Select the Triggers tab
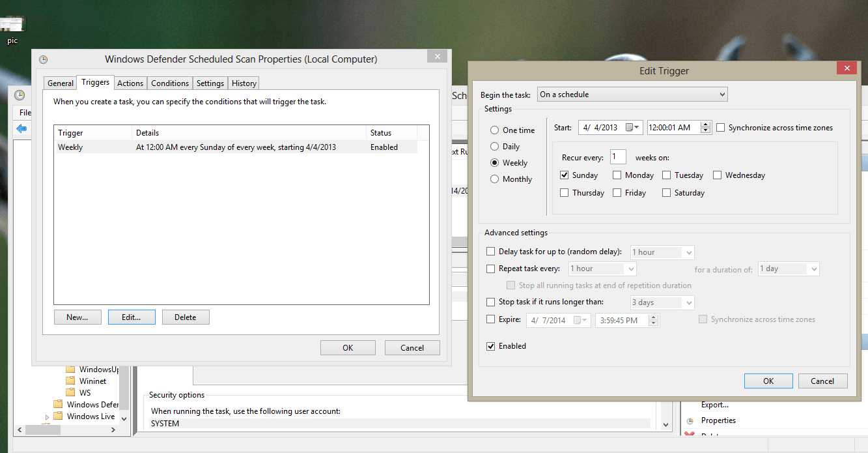This screenshot has height=453, width=868. 96,82
